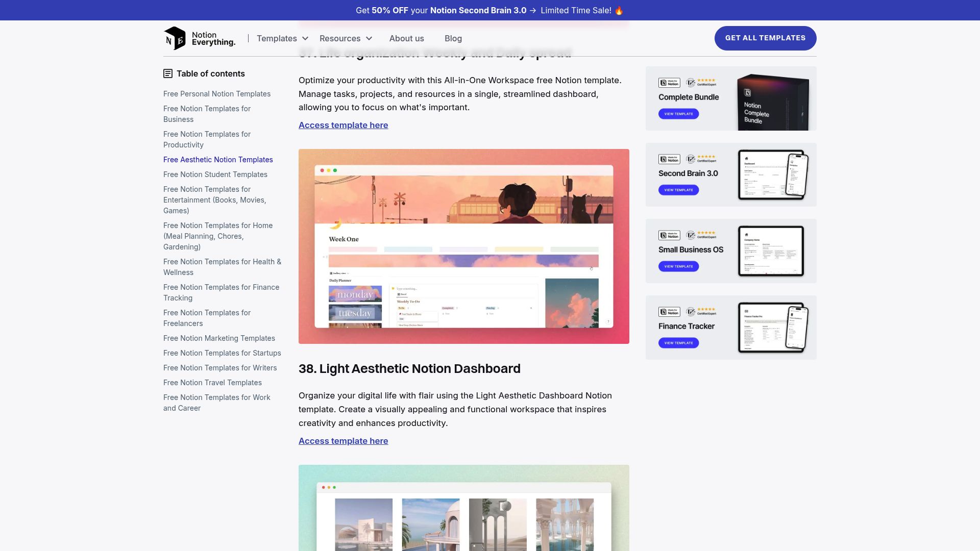Click the Table of contents icon
Image resolution: width=980 pixels, height=551 pixels.
click(x=168, y=73)
